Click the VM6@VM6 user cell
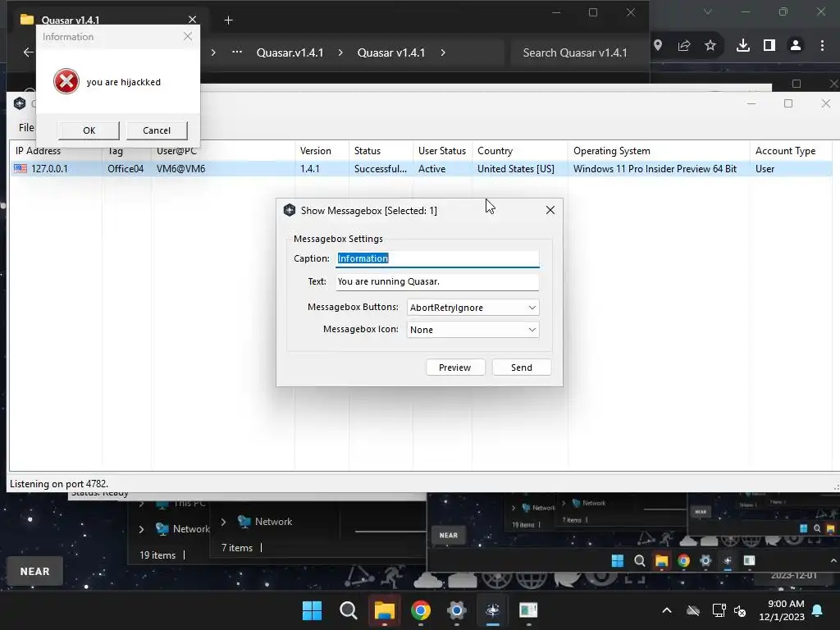The width and height of the screenshot is (840, 630). coord(180,169)
